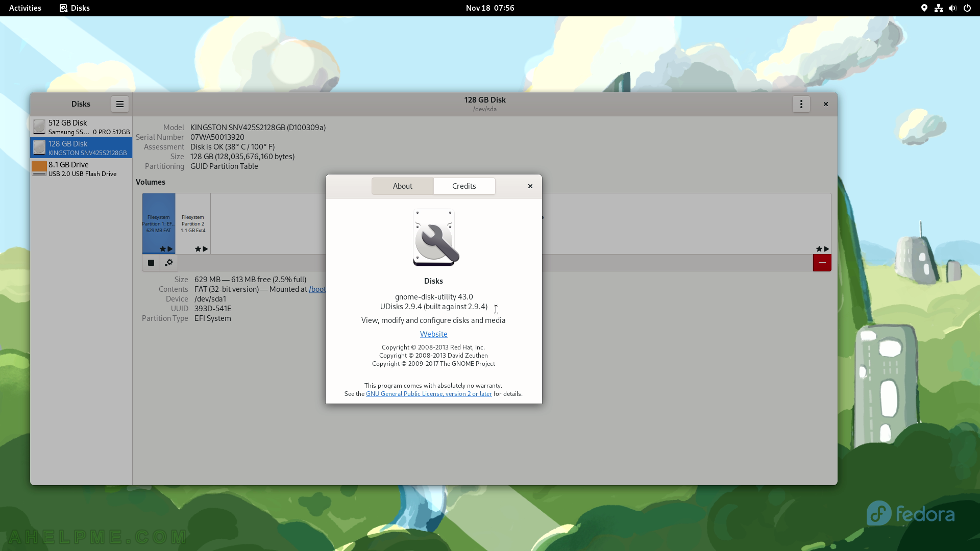Select the 512 GB Disk Samsung entry
The height and width of the screenshot is (551, 980).
tap(81, 127)
